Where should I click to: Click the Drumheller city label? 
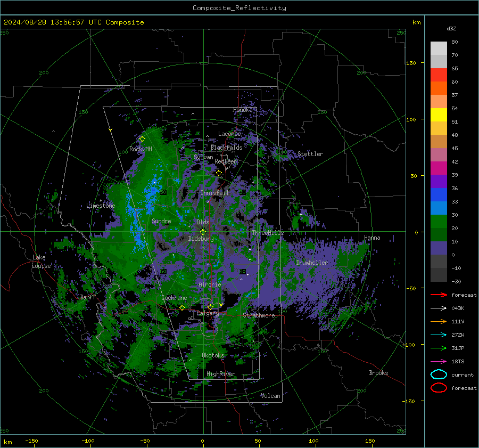pos(312,263)
